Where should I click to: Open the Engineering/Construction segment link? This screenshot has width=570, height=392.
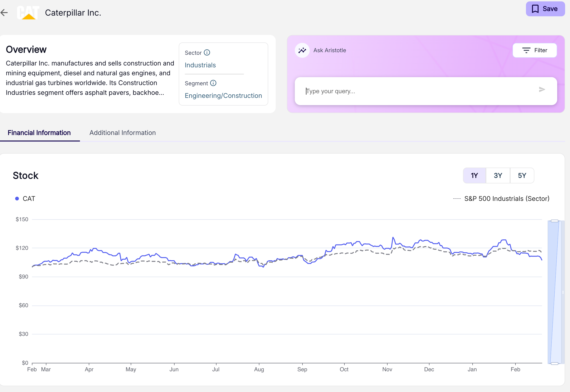click(223, 96)
